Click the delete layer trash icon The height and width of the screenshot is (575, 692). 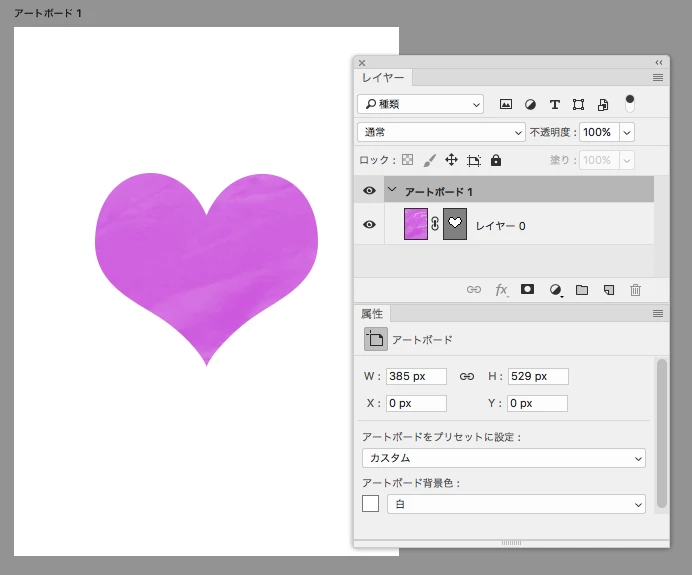pyautogui.click(x=635, y=290)
